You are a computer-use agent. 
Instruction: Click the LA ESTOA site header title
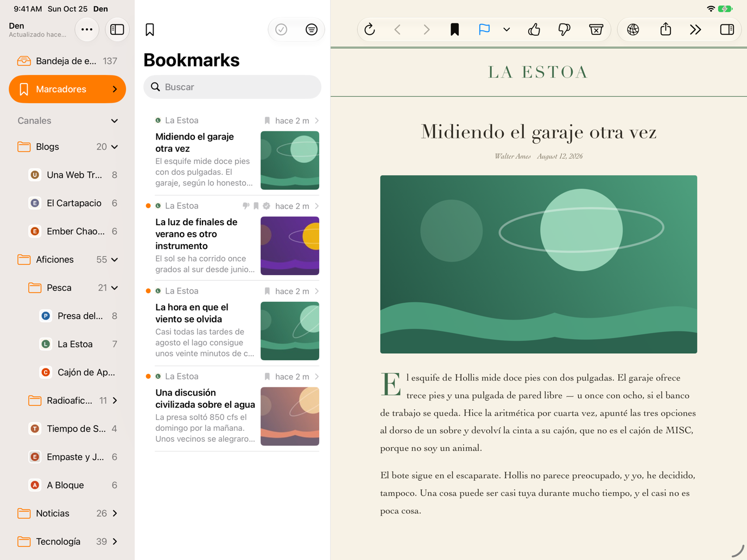tap(539, 72)
